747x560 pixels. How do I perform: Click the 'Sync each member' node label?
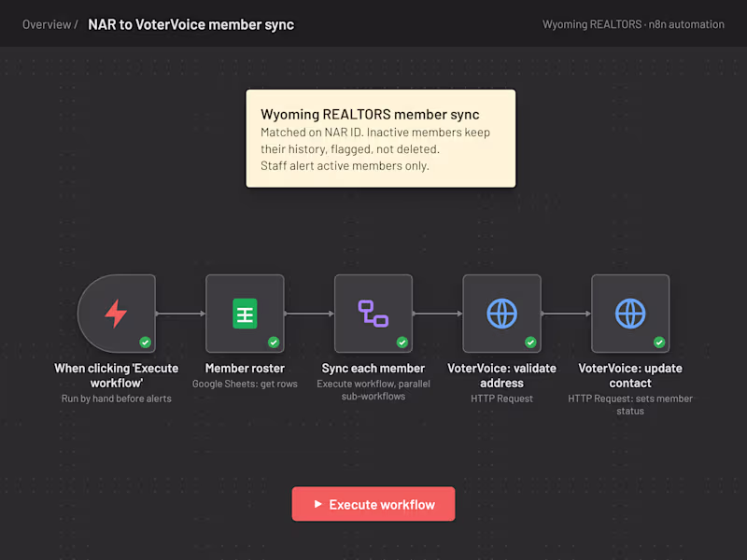[x=373, y=368]
